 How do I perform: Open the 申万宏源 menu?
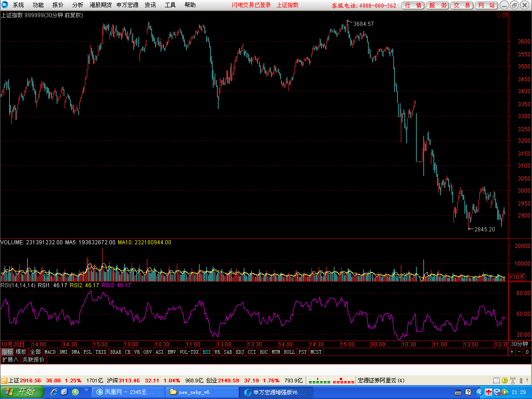click(x=127, y=5)
